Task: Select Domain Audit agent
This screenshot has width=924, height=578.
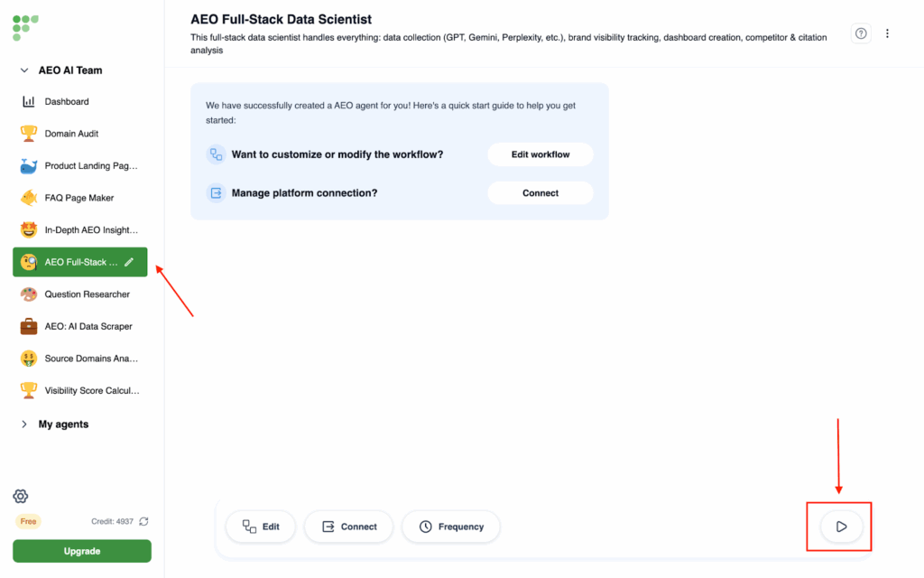Action: pyautogui.click(x=71, y=134)
